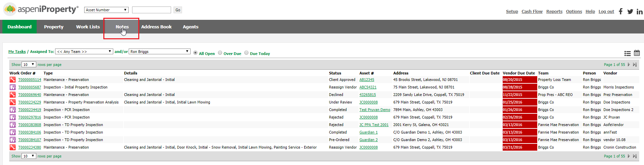Click inspection icon for T0000383808
Screen dimensions: 644x165
[13, 125]
